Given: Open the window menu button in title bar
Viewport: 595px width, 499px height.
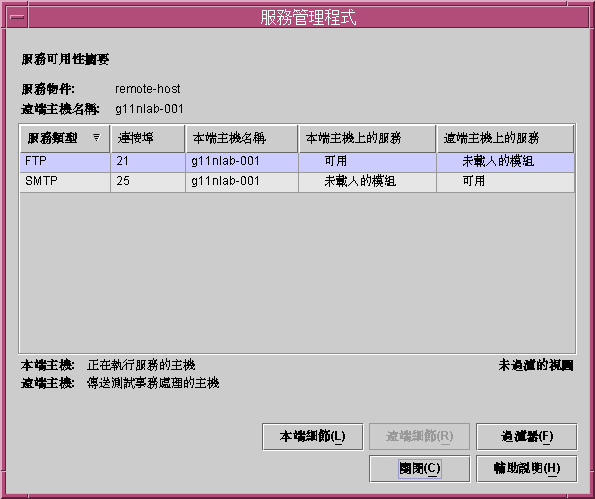Looking at the screenshot, I should pyautogui.click(x=17, y=17).
